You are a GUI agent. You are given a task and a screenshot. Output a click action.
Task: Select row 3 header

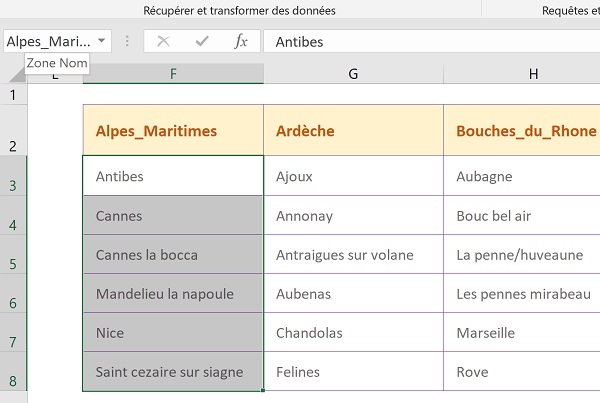coord(13,176)
